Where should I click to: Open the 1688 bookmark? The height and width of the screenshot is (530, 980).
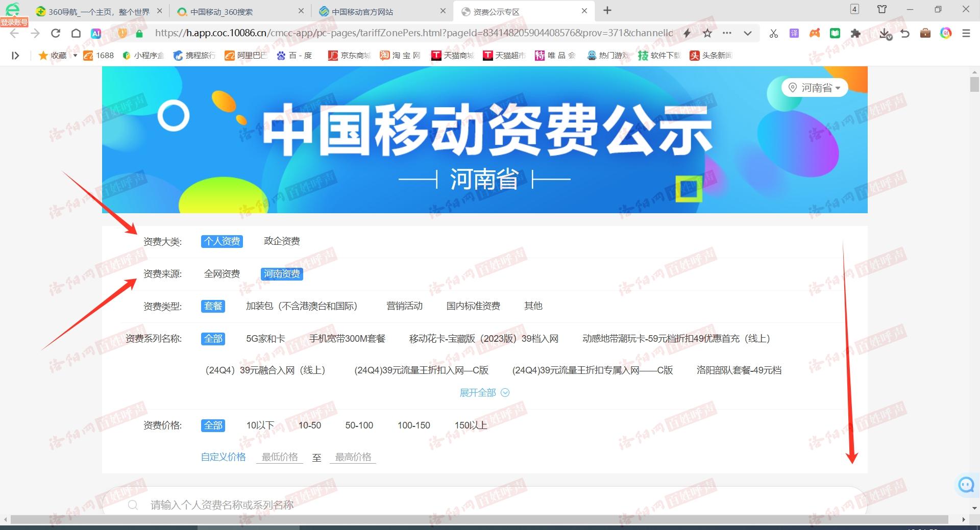coord(99,55)
